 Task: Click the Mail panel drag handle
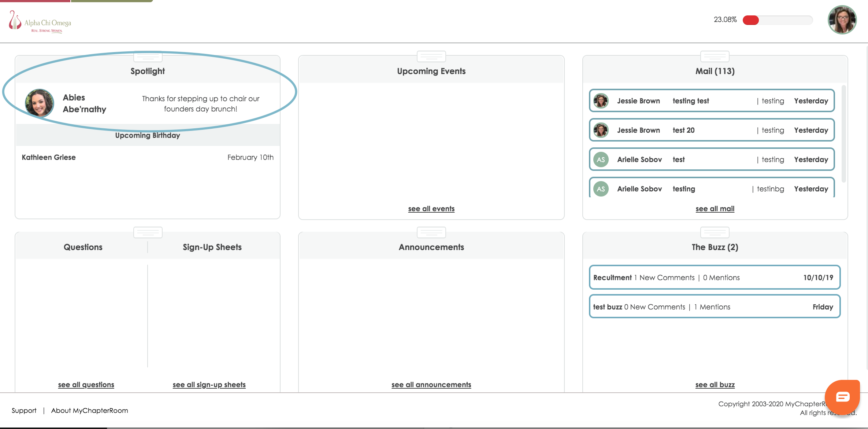click(715, 56)
